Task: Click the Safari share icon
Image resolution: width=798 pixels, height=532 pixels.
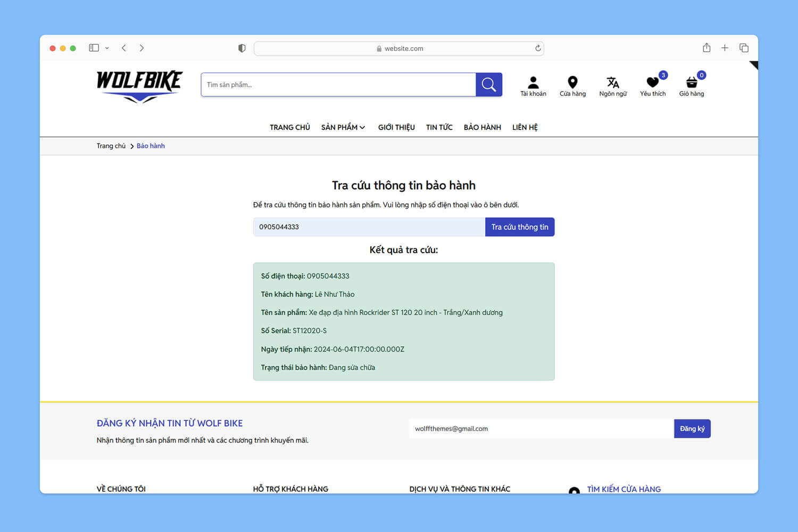Action: [706, 48]
